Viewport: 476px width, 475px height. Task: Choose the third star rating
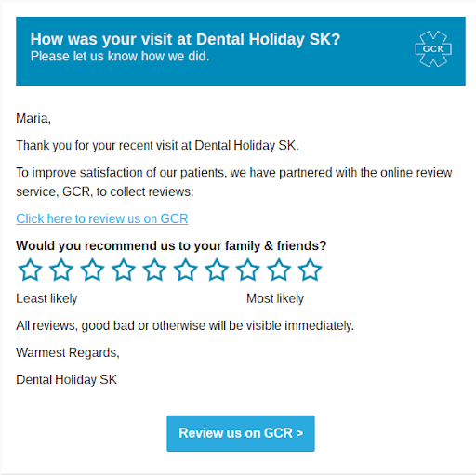point(92,270)
